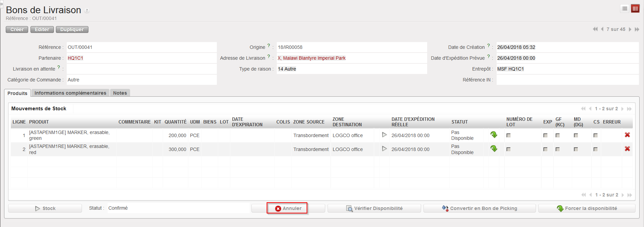Expand the left sidebar chevron

click(x=1, y=4)
